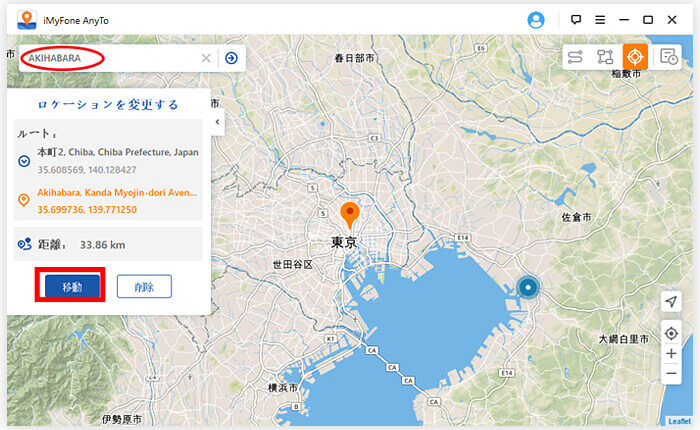Collapse the location side panel
700x430 pixels.
(218, 122)
